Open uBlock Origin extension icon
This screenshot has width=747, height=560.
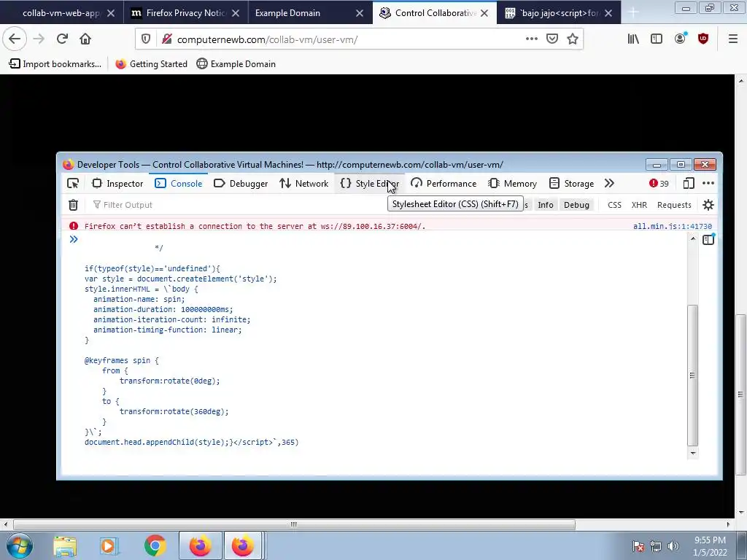[x=703, y=39]
